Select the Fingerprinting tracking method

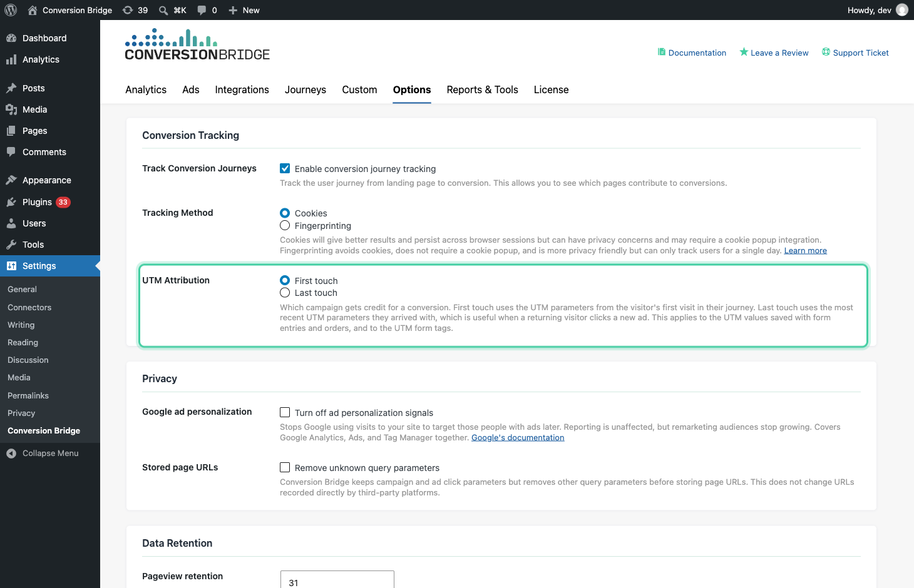285,225
